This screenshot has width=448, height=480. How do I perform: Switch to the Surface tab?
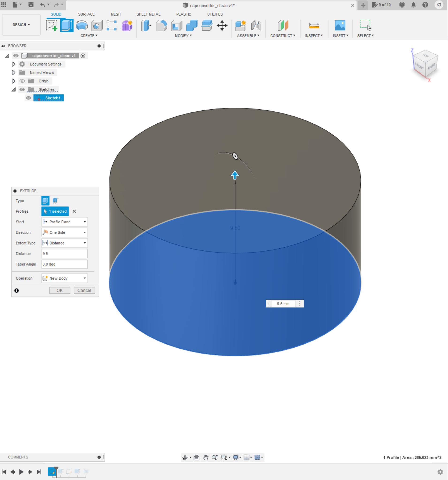pos(86,14)
